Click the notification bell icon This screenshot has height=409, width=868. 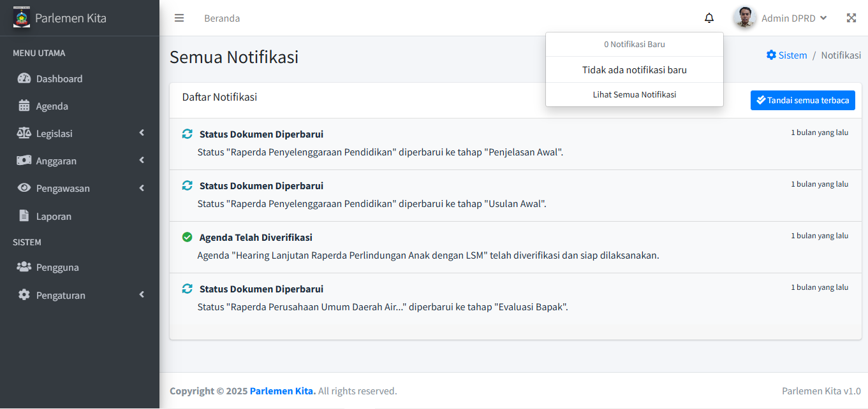[709, 18]
